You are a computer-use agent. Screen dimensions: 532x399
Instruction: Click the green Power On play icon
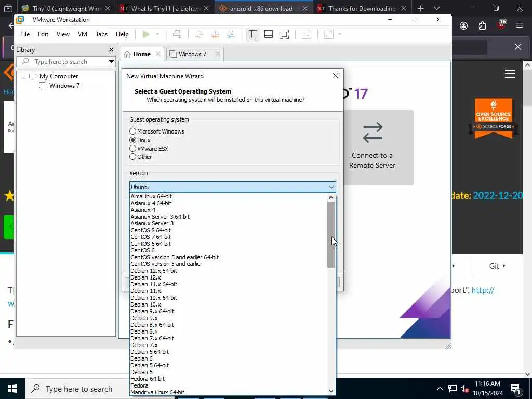pyautogui.click(x=146, y=34)
